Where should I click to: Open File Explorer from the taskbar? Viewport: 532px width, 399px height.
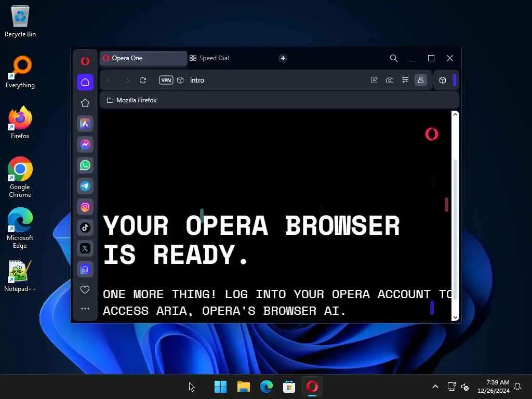(244, 387)
